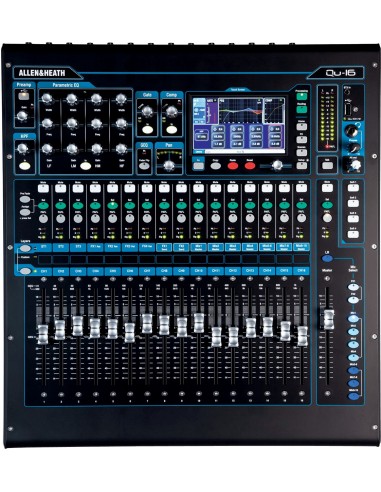This screenshot has width=381, height=492.
Task: Select the master strip with its Sel key
Action: click(327, 205)
